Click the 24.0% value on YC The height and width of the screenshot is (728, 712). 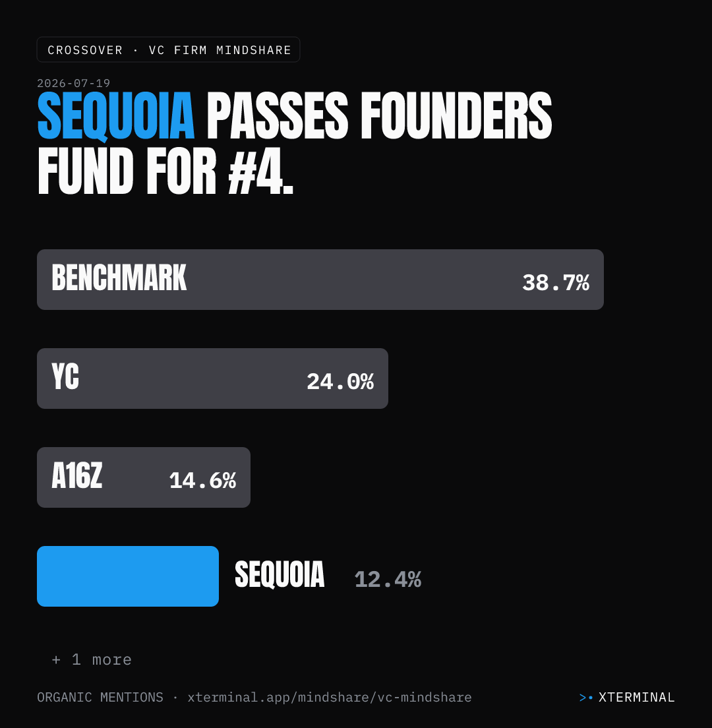(340, 382)
